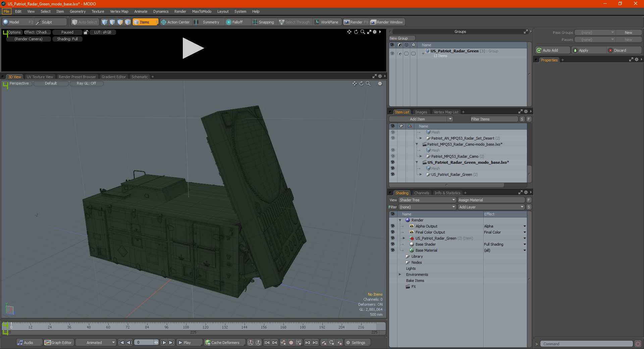This screenshot has width=644, height=349.
Task: Click the 3D viewport gear settings icon
Action: pos(380,84)
